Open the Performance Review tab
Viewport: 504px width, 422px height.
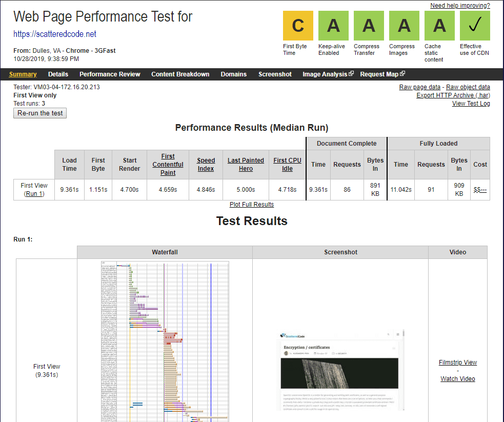click(x=110, y=74)
